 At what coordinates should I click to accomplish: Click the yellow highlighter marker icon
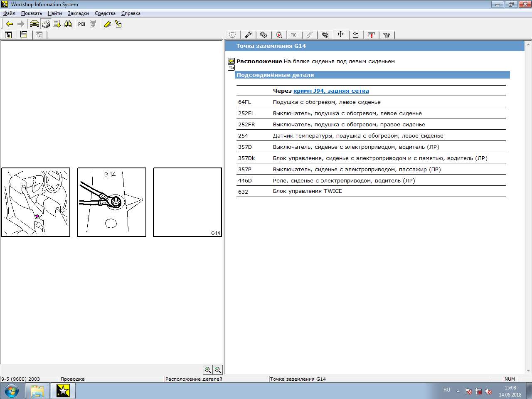[x=107, y=24]
